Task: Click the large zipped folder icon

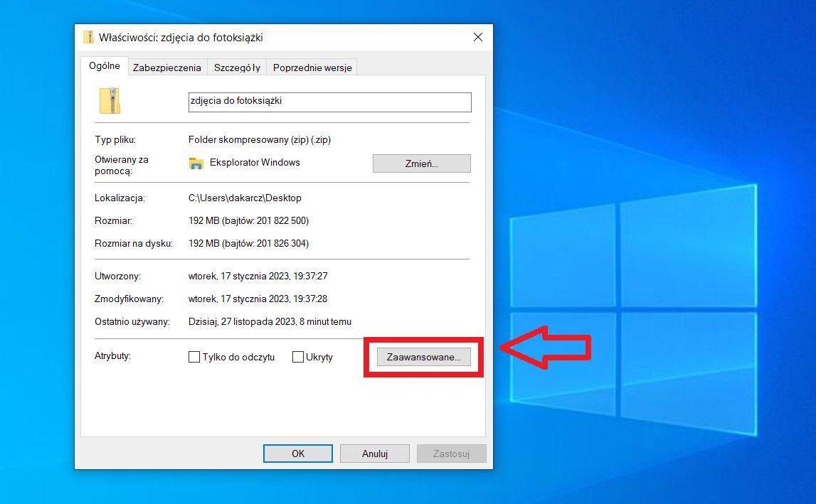Action: (110, 101)
